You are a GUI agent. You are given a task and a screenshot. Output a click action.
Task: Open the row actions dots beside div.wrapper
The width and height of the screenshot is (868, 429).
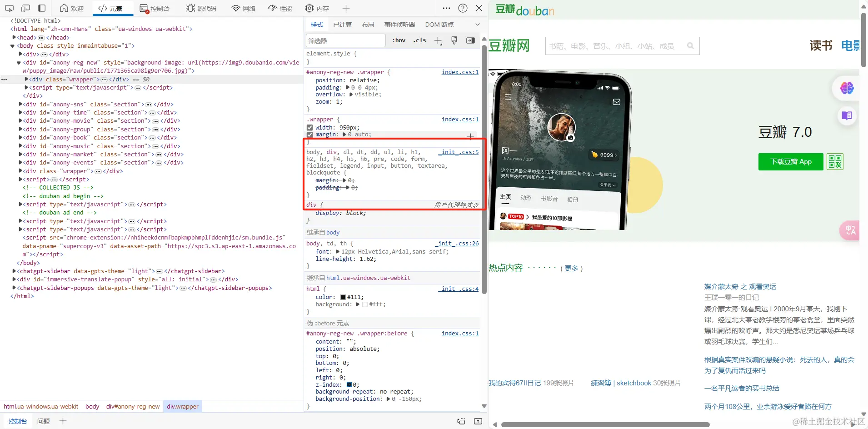[x=4, y=80]
